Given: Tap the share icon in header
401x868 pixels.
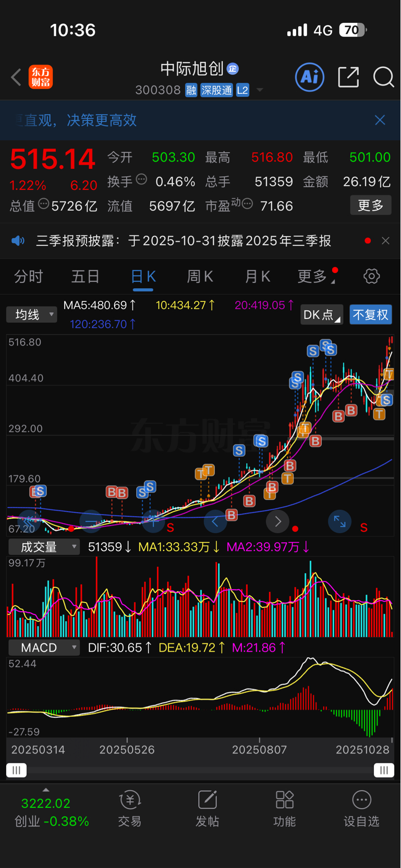Looking at the screenshot, I should pos(348,77).
